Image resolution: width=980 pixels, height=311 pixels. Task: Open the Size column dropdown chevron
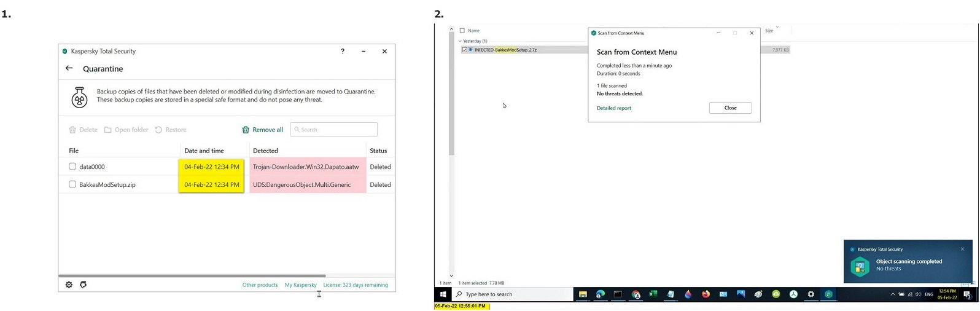(777, 26)
